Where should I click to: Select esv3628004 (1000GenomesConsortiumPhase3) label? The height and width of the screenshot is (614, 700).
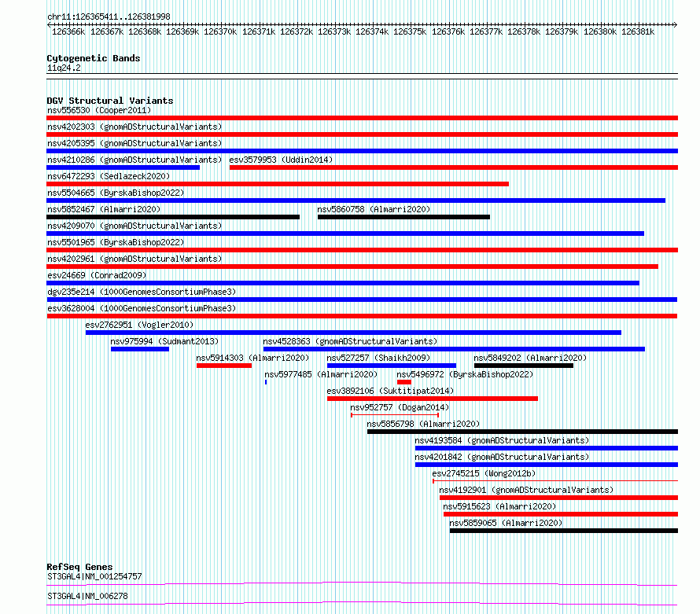(142, 308)
